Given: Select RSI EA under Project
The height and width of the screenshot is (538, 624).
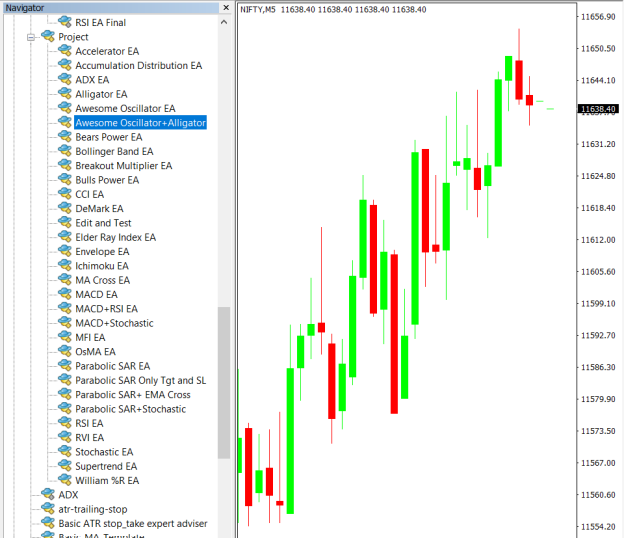Looking at the screenshot, I should coord(89,423).
